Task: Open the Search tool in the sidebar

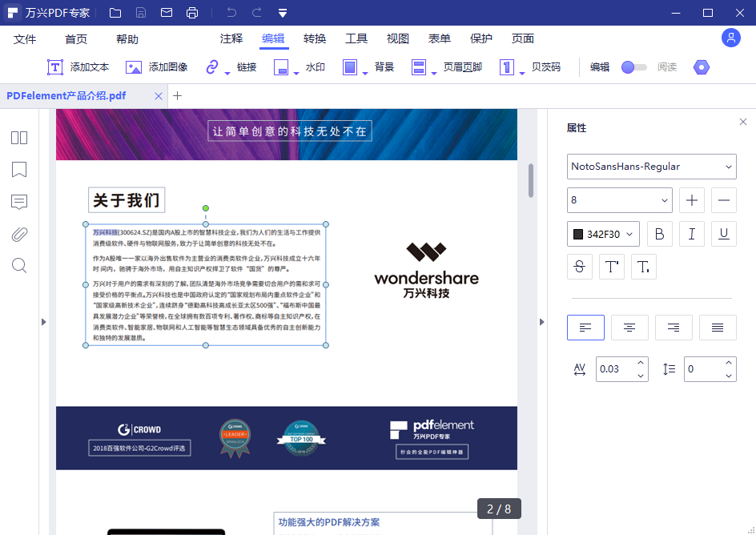Action: click(19, 265)
